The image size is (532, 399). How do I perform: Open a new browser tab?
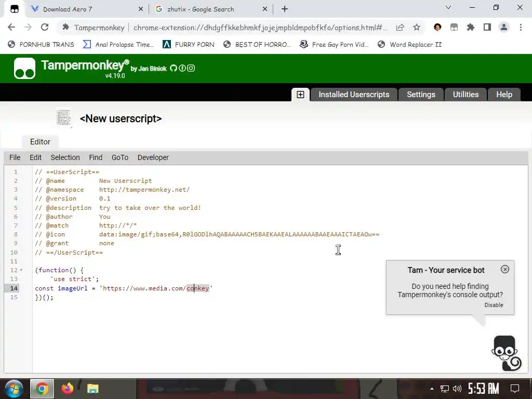pos(285,9)
